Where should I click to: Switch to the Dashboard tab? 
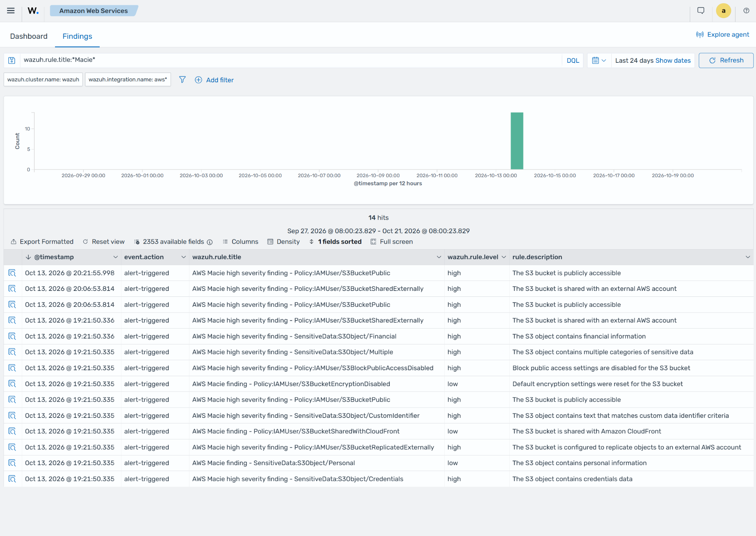(x=29, y=36)
